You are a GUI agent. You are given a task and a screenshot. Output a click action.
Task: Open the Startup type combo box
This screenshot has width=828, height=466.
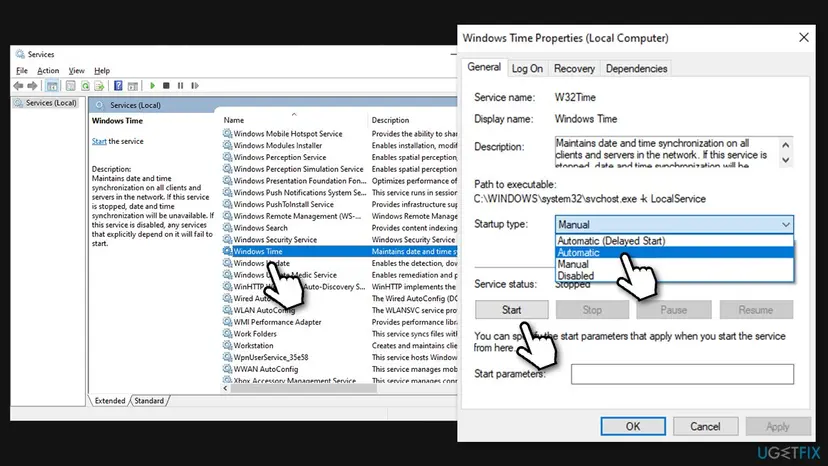[x=674, y=225]
